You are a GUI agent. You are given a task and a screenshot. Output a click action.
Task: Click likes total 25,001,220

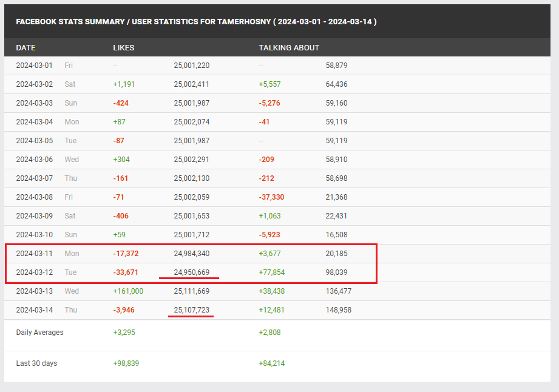coord(191,66)
